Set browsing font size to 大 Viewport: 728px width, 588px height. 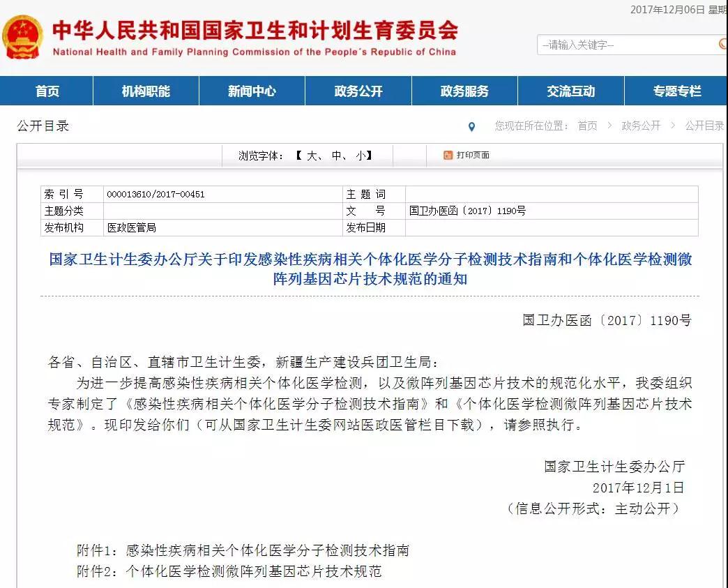[311, 156]
